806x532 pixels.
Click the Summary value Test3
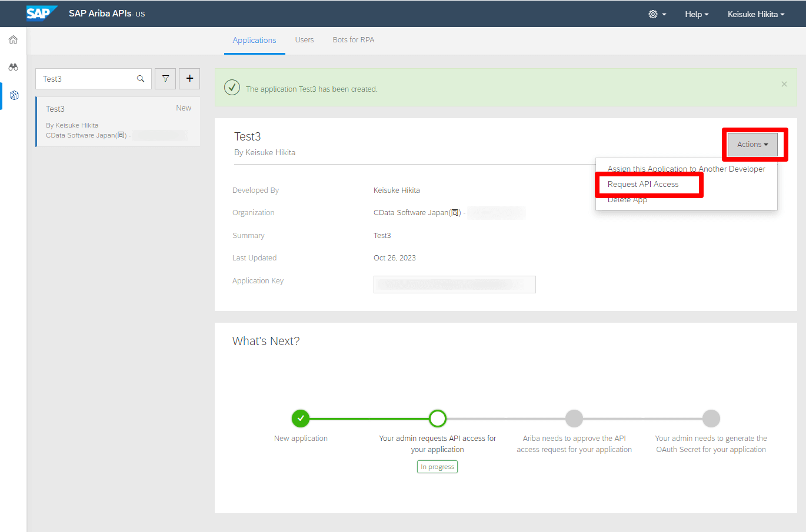pyautogui.click(x=382, y=236)
